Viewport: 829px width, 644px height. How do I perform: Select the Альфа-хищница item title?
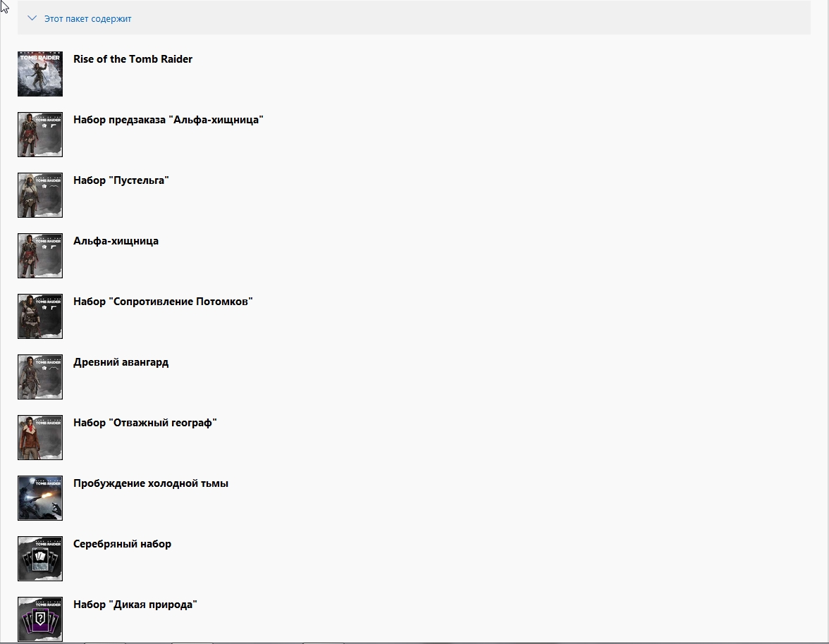[116, 241]
